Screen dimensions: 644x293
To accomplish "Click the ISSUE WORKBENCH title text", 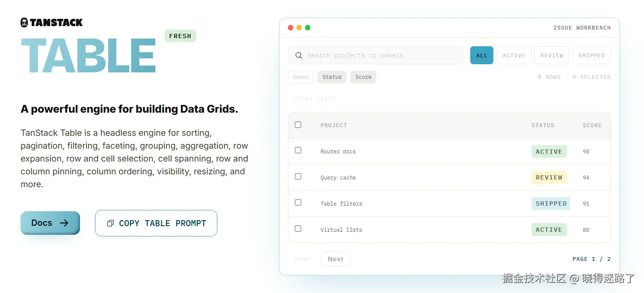I will (x=582, y=28).
